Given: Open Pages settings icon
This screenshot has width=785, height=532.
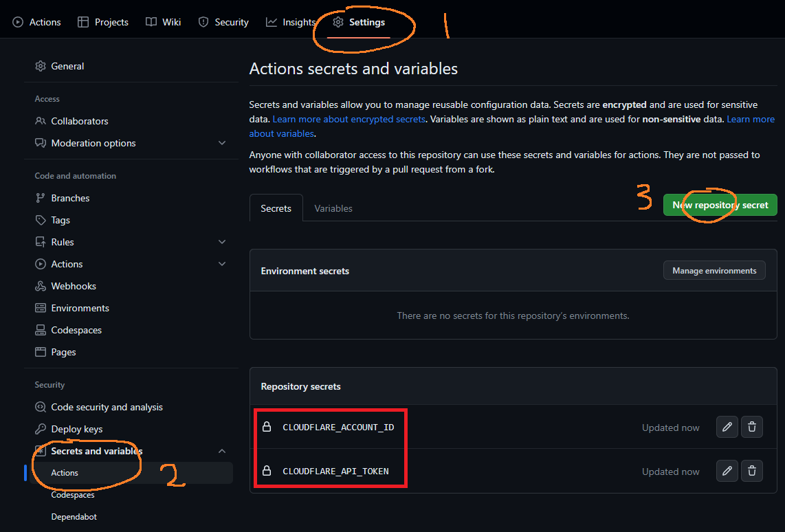Looking at the screenshot, I should (x=41, y=352).
